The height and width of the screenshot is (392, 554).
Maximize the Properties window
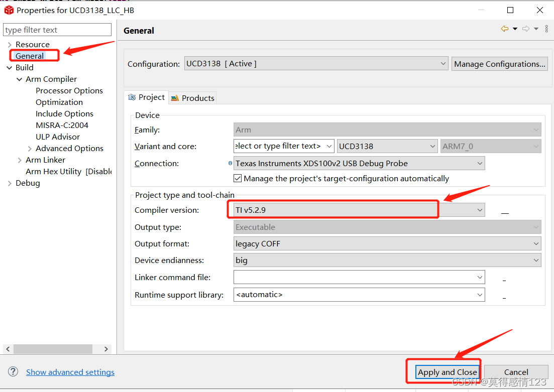[x=510, y=10]
